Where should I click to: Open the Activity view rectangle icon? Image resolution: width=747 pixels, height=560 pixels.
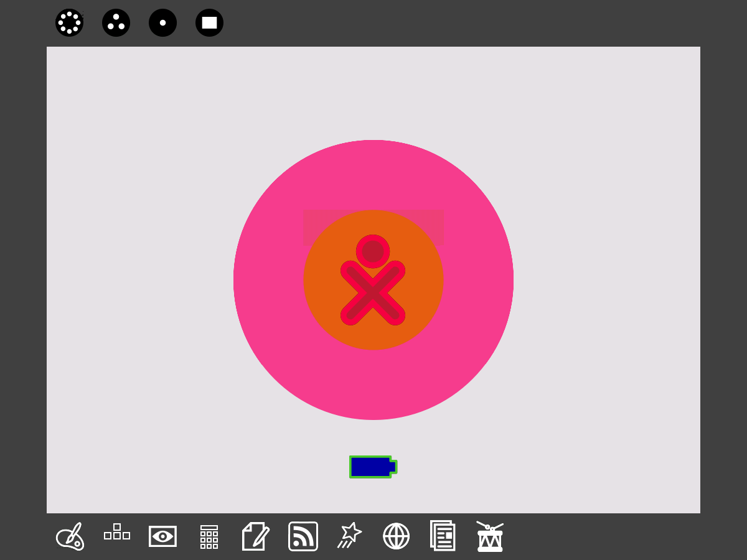coord(209,22)
